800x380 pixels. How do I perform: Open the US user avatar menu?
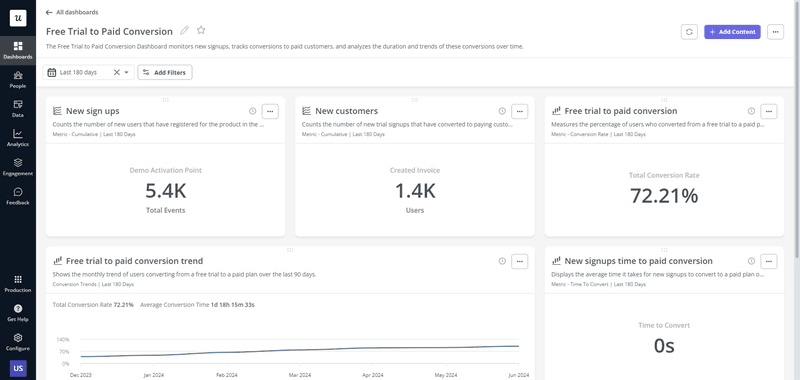tap(18, 368)
